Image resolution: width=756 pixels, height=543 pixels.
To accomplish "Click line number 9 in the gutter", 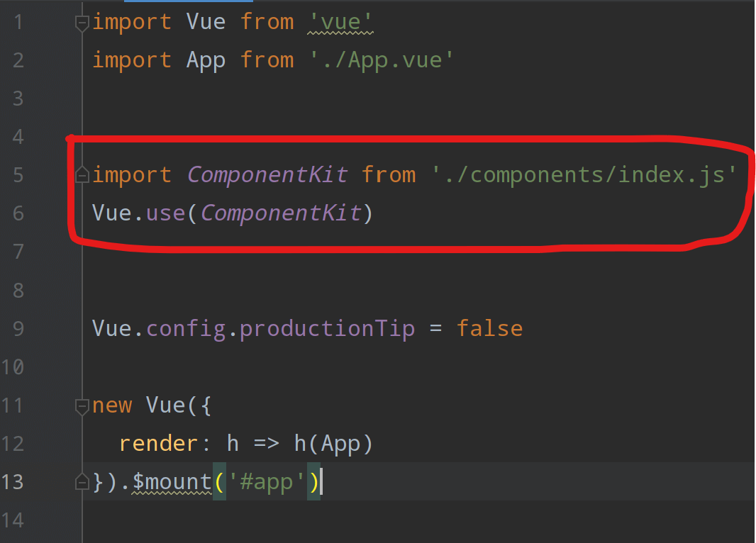I will pyautogui.click(x=18, y=329).
